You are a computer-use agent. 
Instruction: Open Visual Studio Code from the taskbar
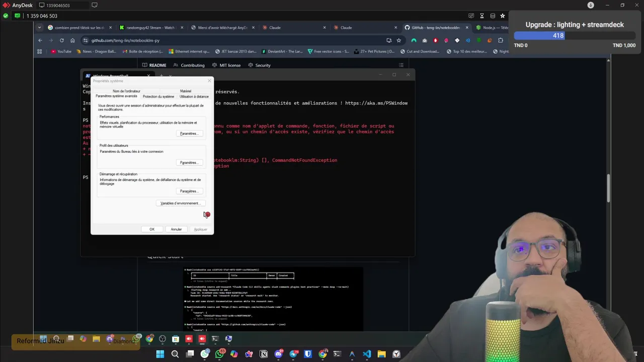point(367,354)
